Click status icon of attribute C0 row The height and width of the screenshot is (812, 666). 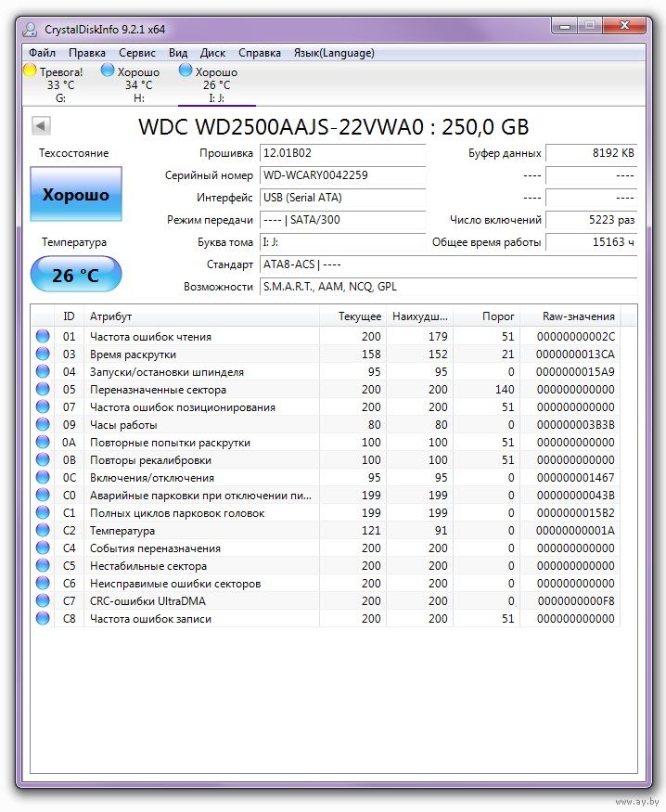[43, 495]
